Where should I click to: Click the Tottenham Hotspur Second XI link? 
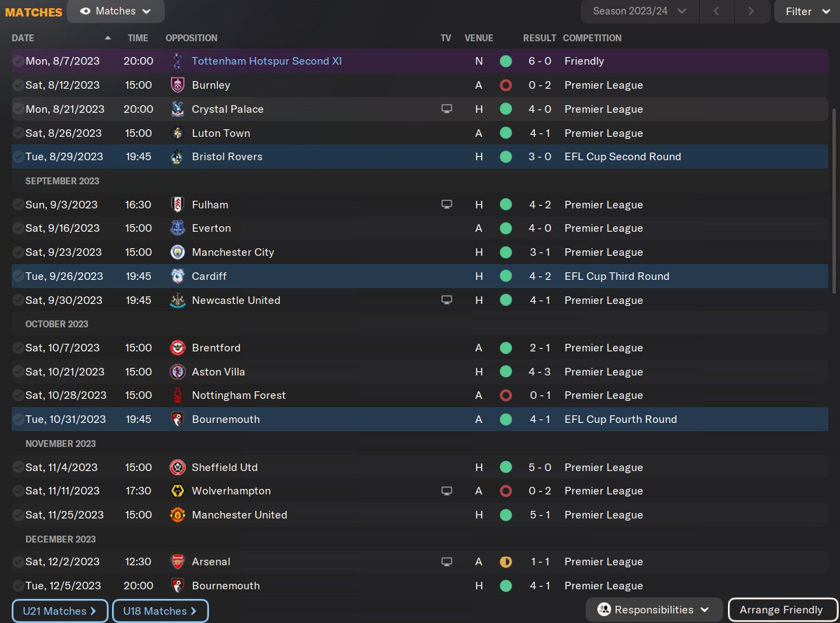tap(267, 61)
